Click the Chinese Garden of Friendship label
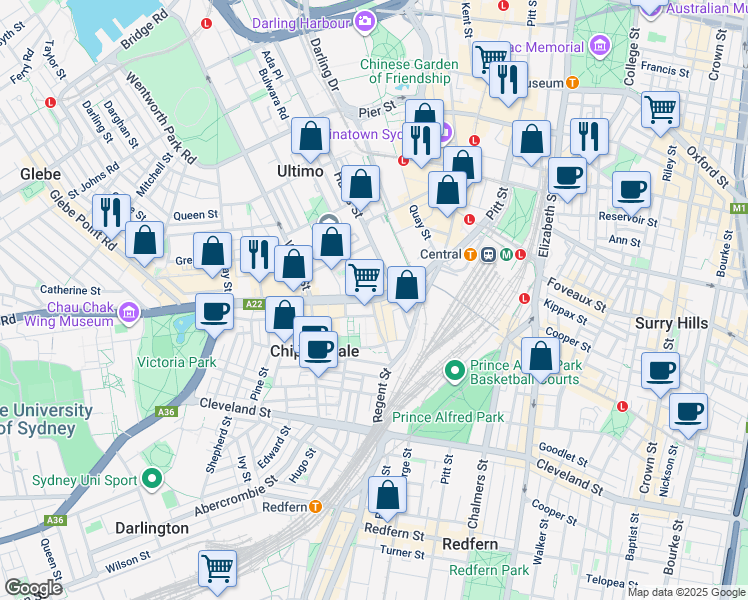The height and width of the screenshot is (600, 748). pos(409,71)
